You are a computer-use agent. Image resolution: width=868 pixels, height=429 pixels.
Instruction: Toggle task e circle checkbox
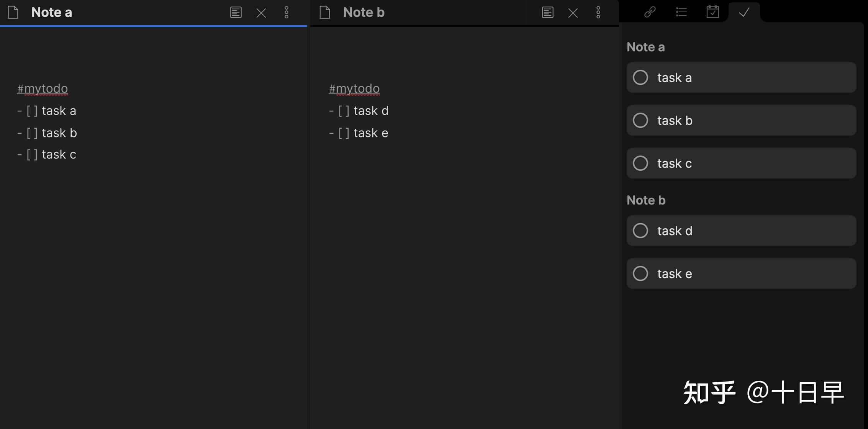(x=640, y=273)
